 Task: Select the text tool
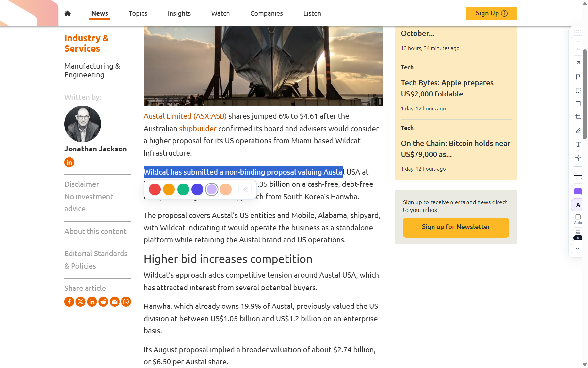(x=578, y=144)
